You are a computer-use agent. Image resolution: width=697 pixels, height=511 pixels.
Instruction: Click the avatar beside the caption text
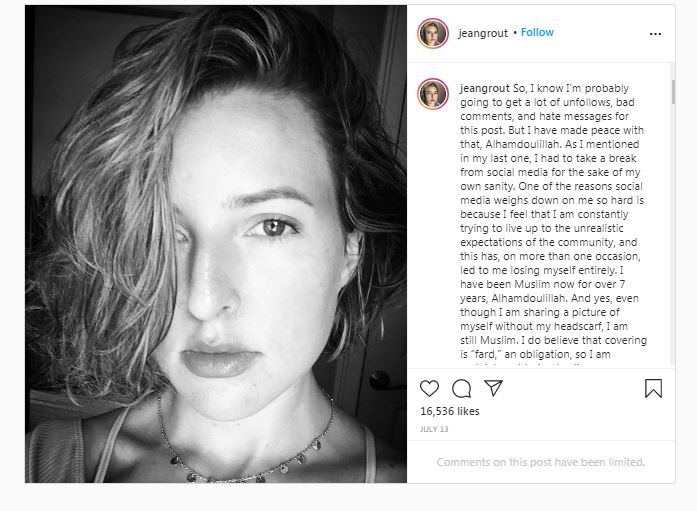pos(433,93)
